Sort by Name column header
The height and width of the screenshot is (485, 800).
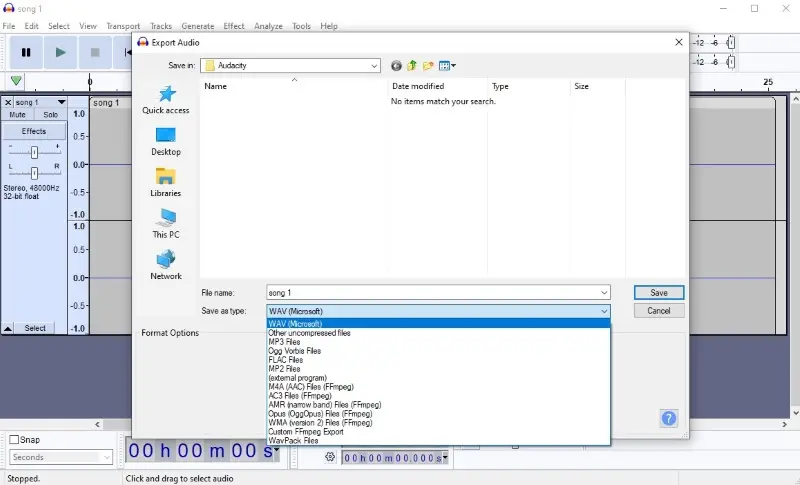point(294,86)
